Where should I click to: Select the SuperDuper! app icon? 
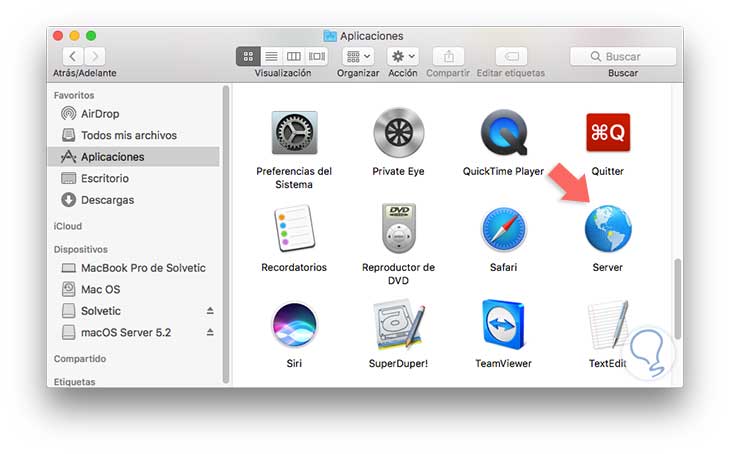pyautogui.click(x=399, y=325)
